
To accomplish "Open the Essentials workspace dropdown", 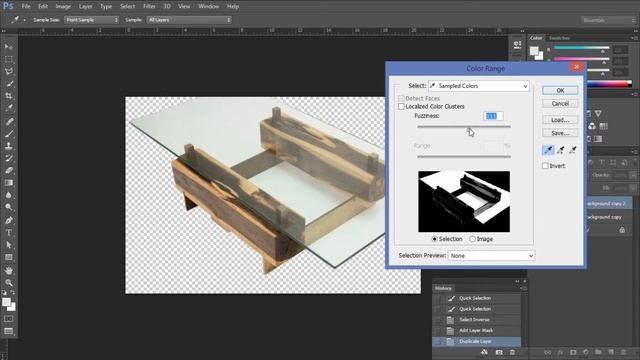I will coord(608,20).
